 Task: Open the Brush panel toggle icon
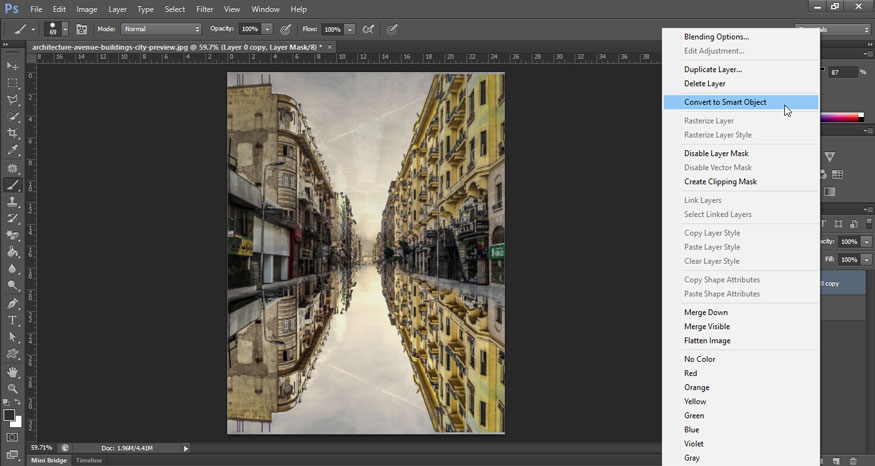(x=81, y=29)
